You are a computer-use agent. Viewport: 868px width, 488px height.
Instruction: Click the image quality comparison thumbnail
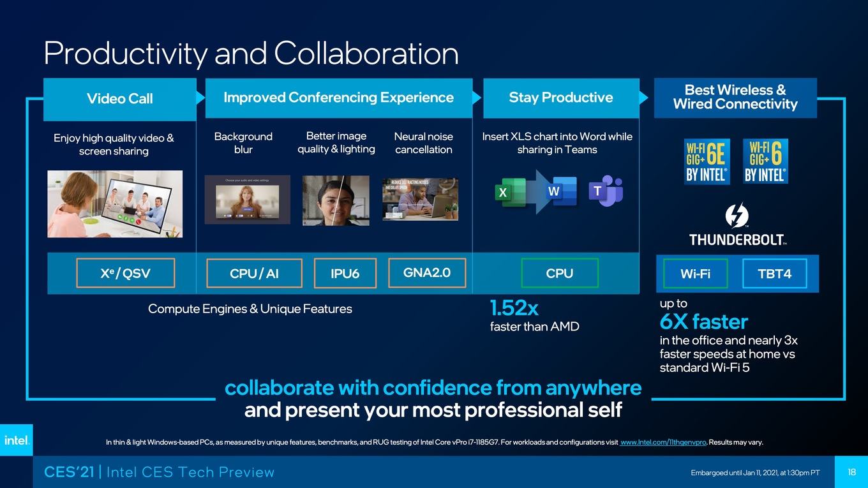336,200
